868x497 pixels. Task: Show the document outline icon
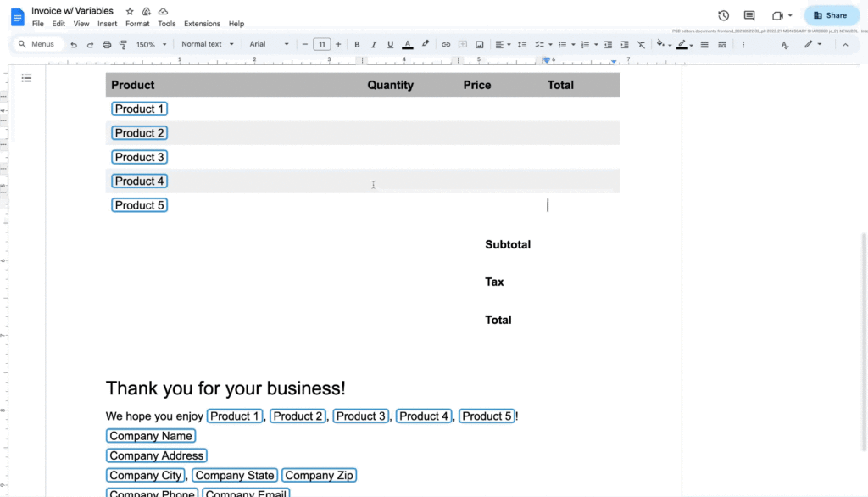pos(26,78)
